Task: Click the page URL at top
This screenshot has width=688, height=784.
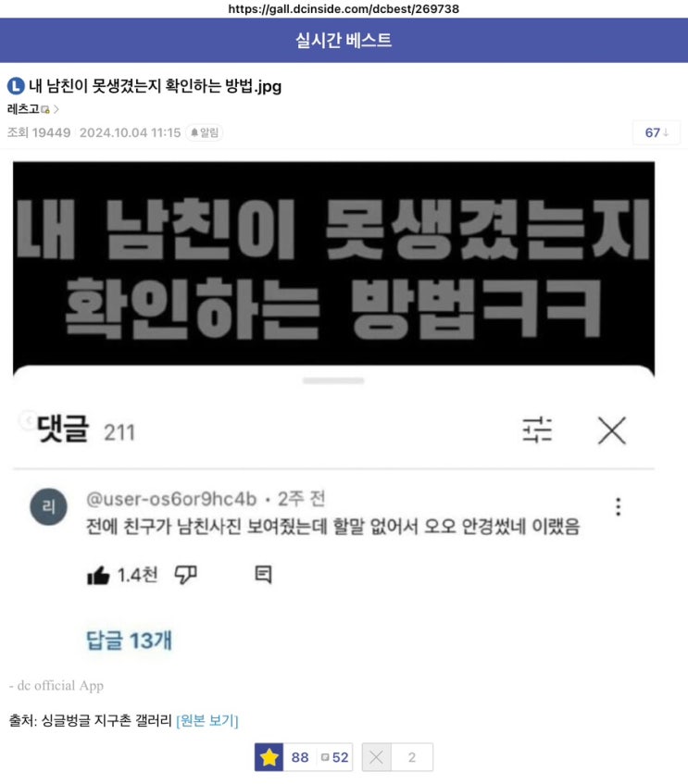Action: click(344, 8)
